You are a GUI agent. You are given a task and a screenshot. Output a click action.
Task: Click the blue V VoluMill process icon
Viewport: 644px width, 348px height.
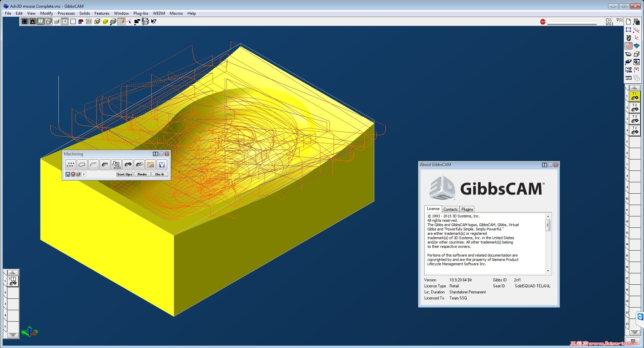click(x=162, y=164)
